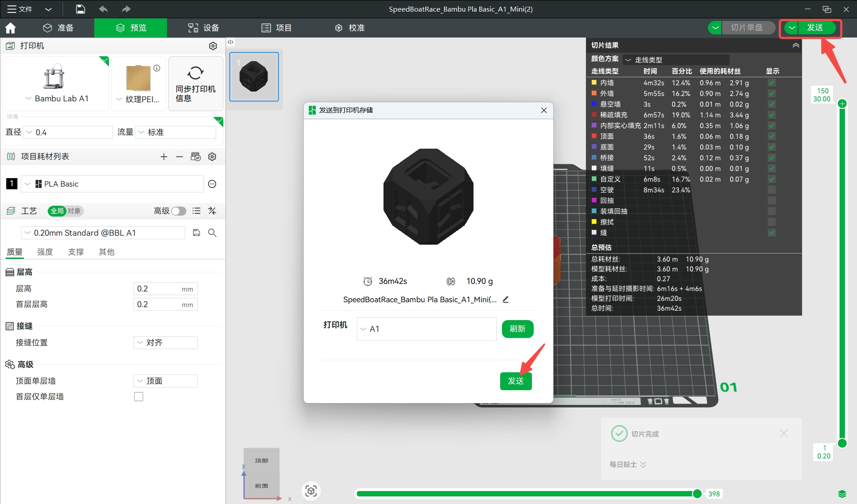This screenshot has width=857, height=504.
Task: Open PLA Basic filament dropdown
Action: pos(113,184)
